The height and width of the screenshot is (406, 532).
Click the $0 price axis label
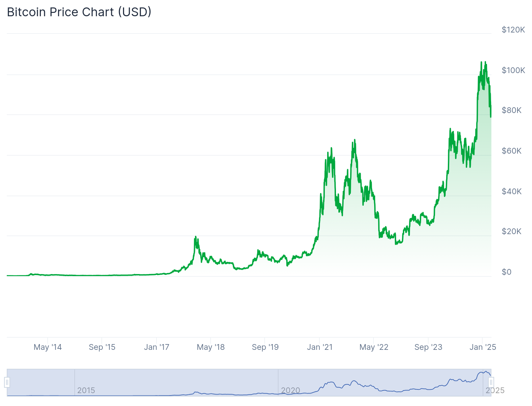click(506, 272)
